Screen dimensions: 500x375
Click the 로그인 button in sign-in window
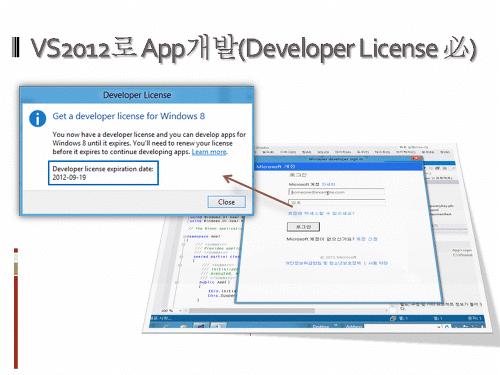tap(303, 227)
